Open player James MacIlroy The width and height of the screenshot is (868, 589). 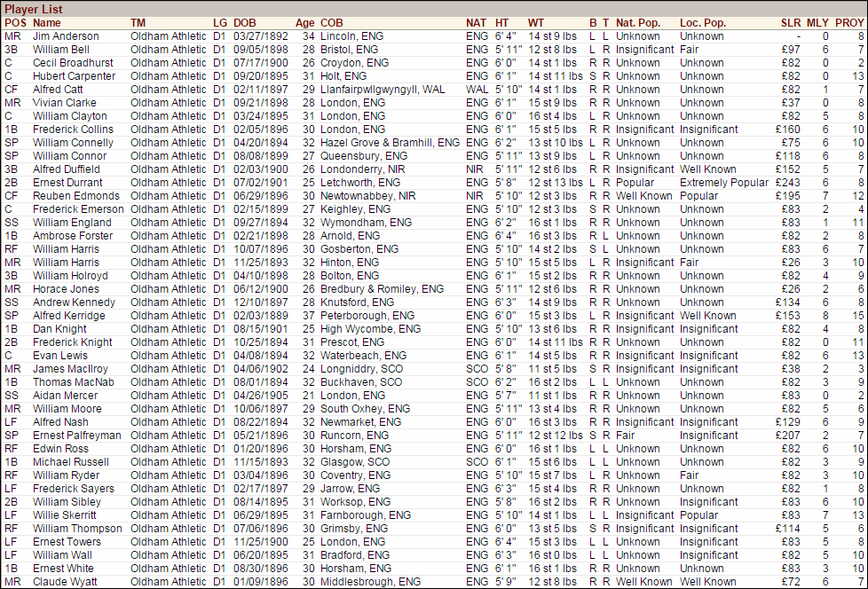coord(70,369)
